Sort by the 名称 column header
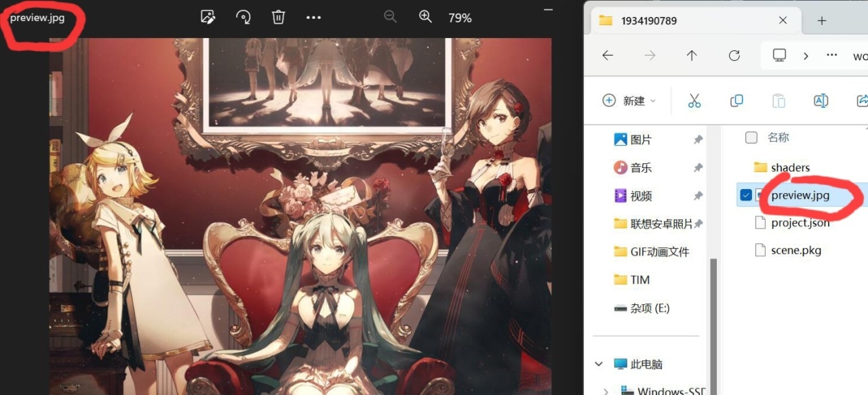This screenshot has height=395, width=868. tap(778, 138)
